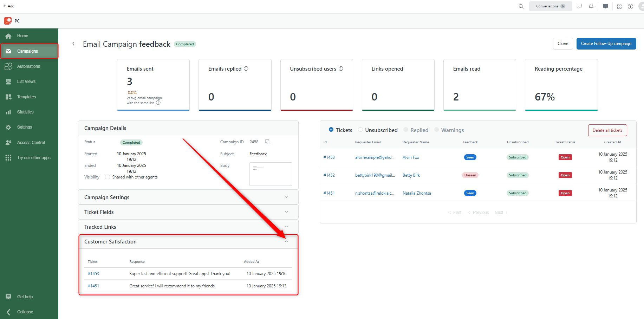Click the Campaigns envelope icon in sidebar

coord(8,51)
